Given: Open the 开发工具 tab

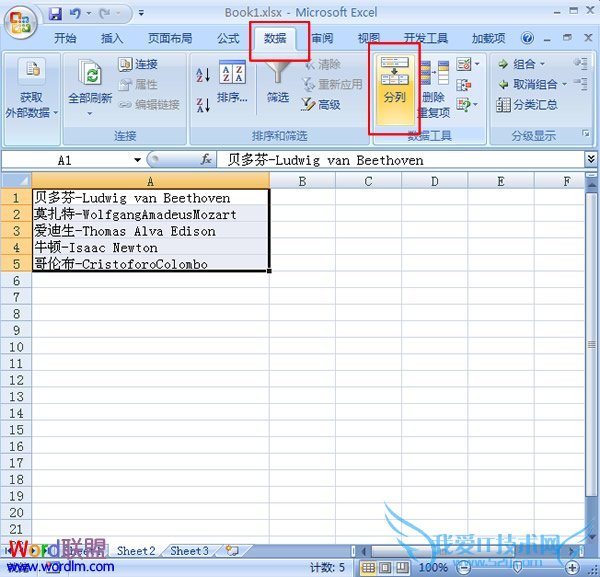Looking at the screenshot, I should click(x=426, y=38).
